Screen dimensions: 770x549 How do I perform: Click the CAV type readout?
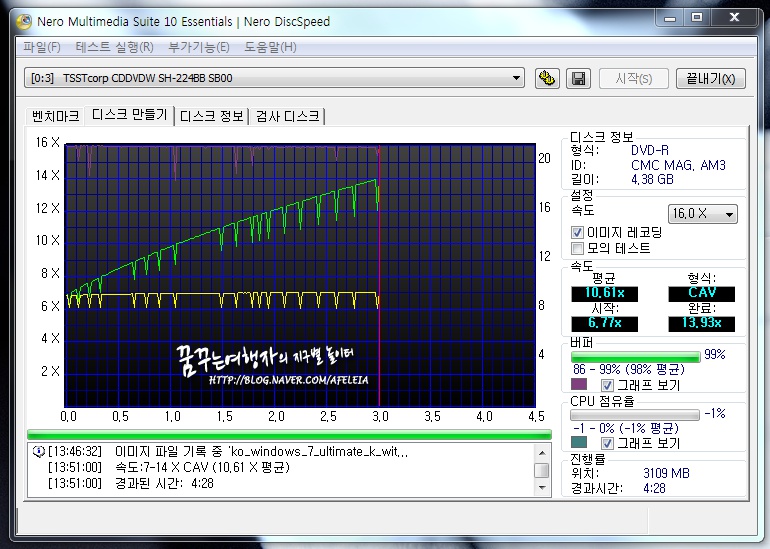[701, 293]
